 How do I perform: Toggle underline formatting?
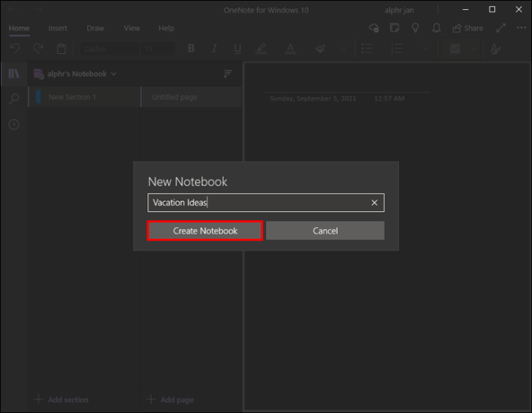(237, 49)
